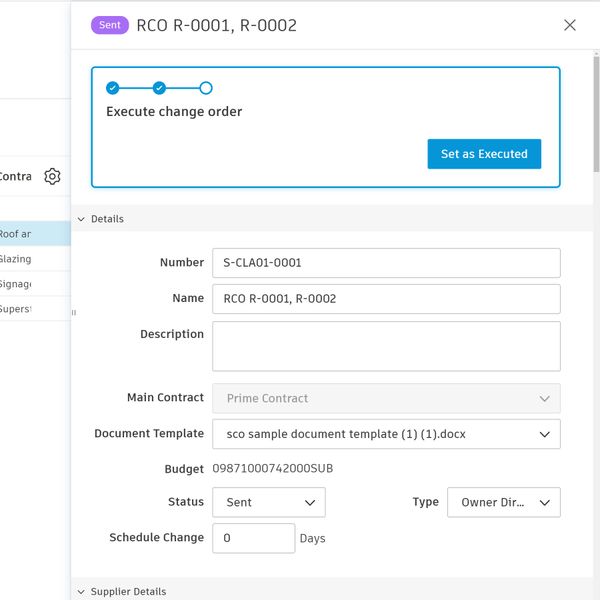
Task: Click the Main Contract dropdown
Action: pyautogui.click(x=386, y=398)
